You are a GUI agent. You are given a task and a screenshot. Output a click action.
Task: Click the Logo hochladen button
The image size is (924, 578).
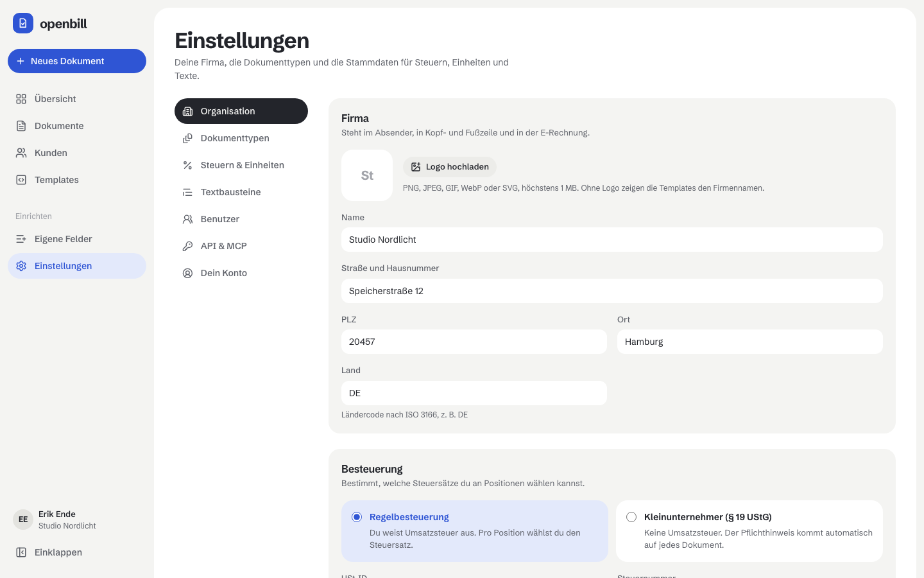tap(450, 167)
